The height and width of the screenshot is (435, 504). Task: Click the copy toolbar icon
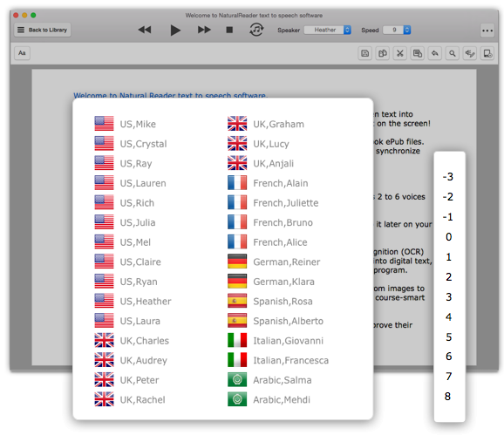383,53
